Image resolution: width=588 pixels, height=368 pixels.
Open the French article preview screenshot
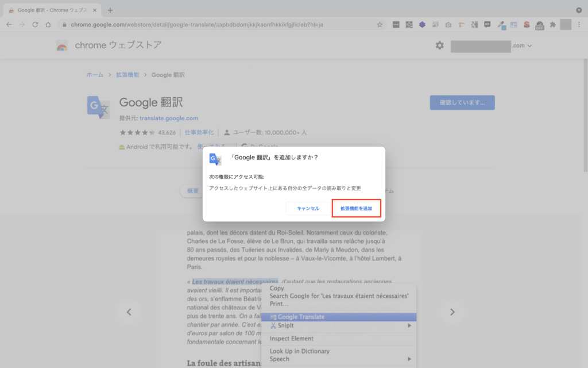[291, 298]
